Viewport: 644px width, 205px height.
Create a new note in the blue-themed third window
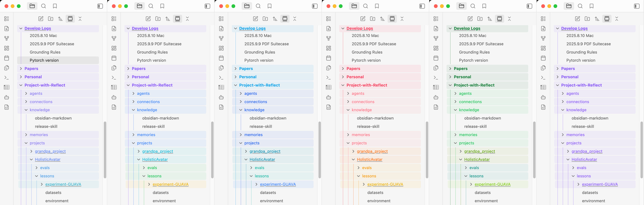point(255,19)
